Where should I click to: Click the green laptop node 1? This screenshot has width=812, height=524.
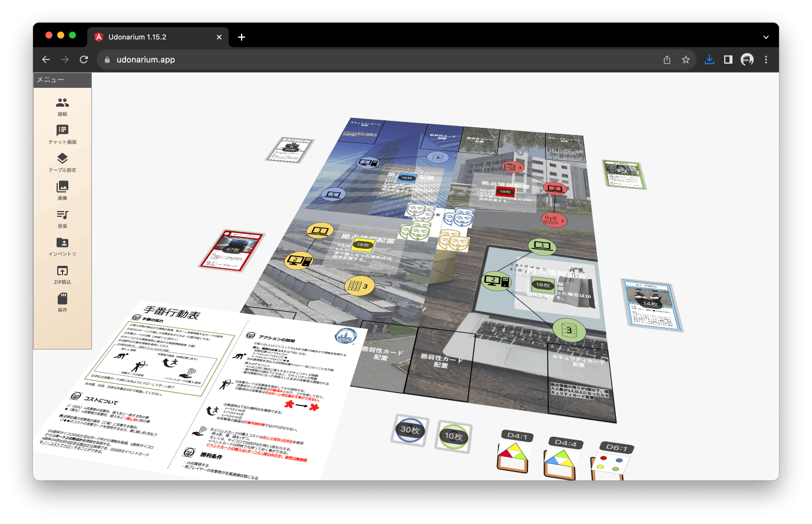(542, 245)
